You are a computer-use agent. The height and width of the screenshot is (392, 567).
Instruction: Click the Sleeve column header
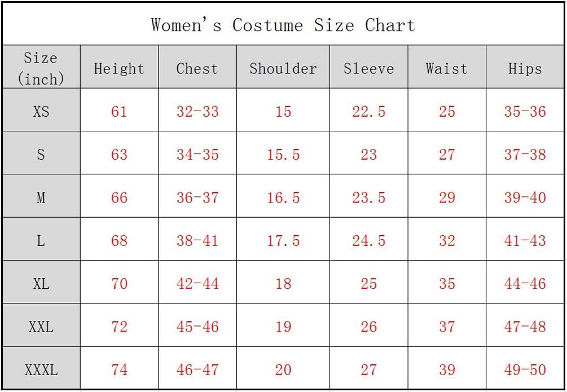click(x=368, y=68)
